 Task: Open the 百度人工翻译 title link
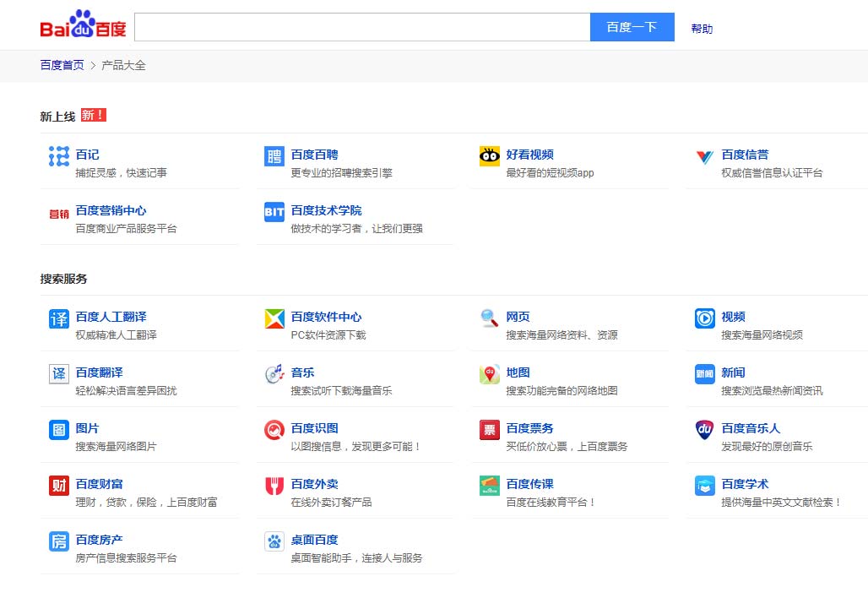111,317
